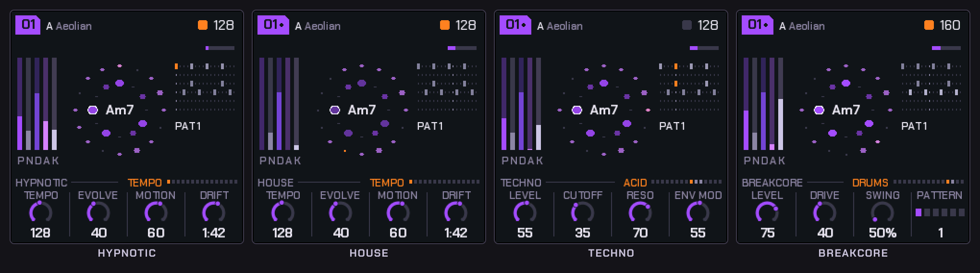Viewport: 980px width, 273px height.
Task: Select the ACID page tab in Techno panel
Action: (635, 183)
